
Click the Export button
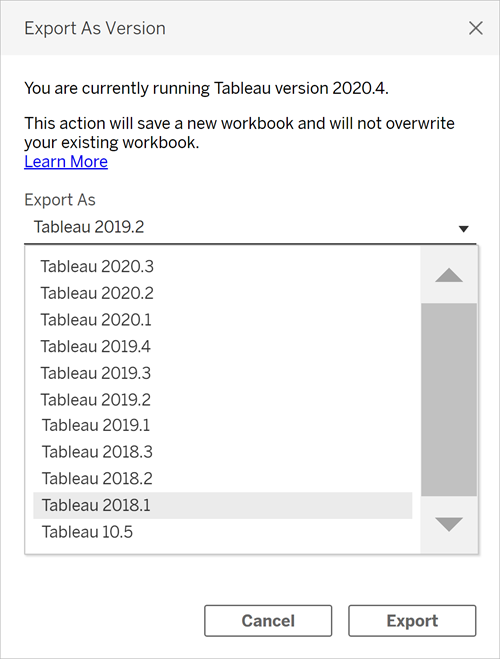click(x=412, y=621)
